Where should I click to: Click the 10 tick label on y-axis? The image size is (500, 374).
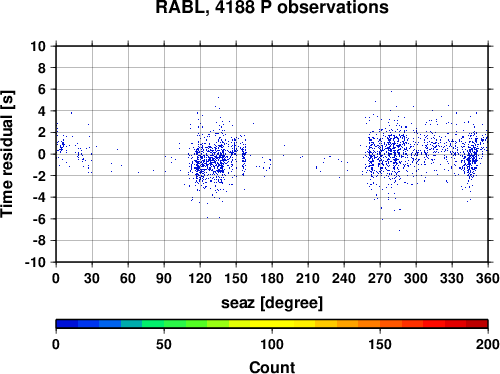click(38, 46)
